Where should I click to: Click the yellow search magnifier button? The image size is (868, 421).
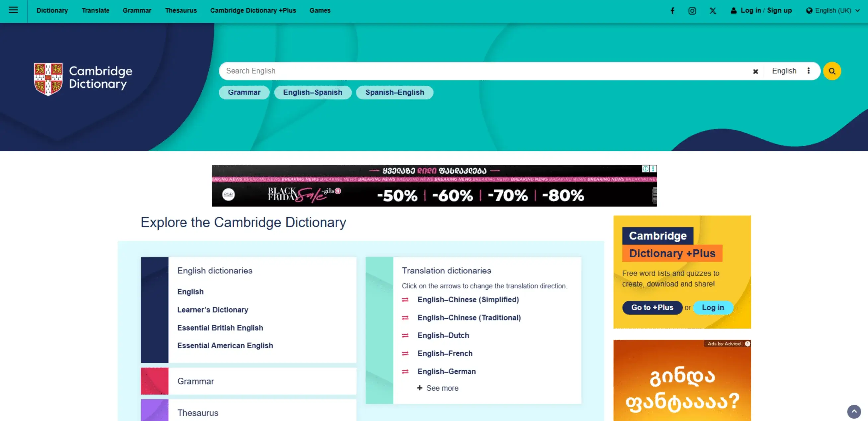[832, 71]
